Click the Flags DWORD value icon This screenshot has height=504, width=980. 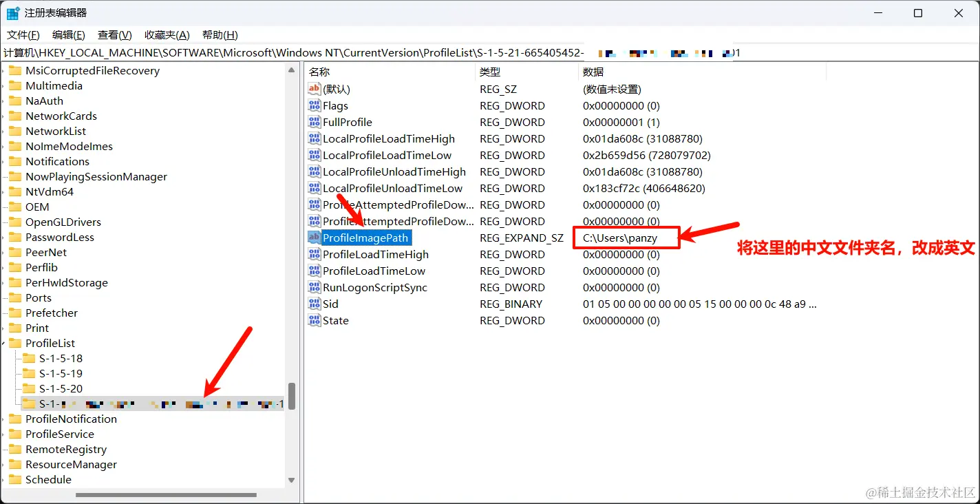coord(314,105)
